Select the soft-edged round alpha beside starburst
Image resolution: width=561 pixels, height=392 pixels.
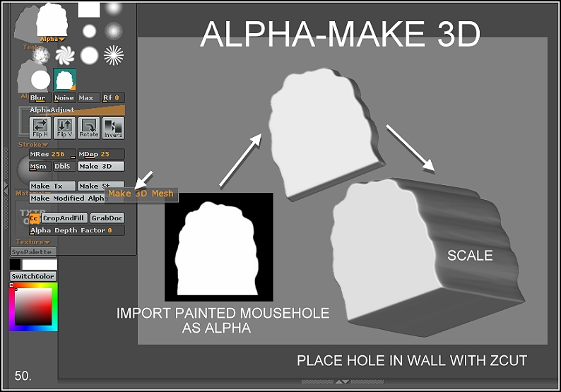(x=90, y=55)
